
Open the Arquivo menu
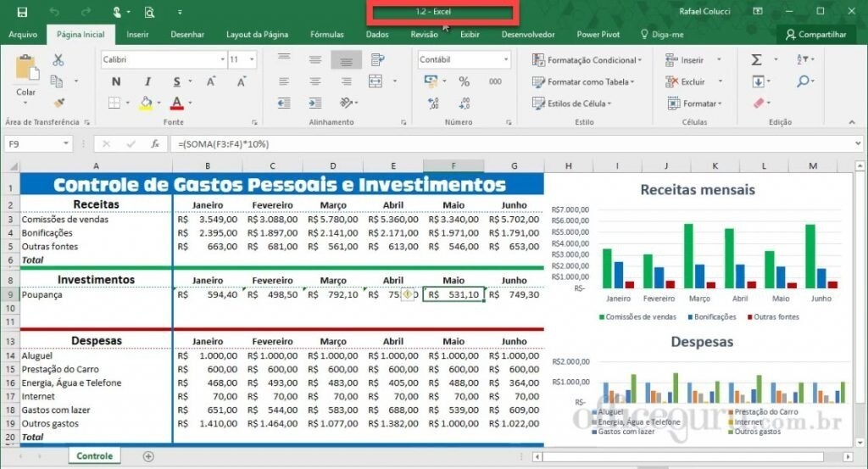[x=23, y=35]
